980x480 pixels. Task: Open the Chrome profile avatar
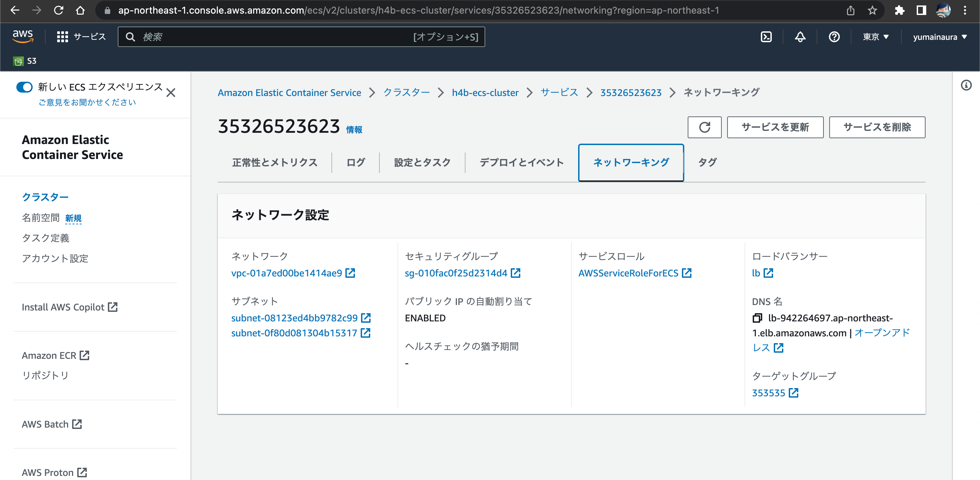(x=943, y=10)
